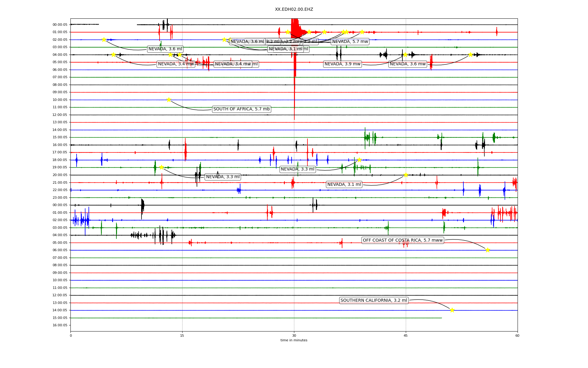Click the Southern California event star marker

click(x=452, y=310)
